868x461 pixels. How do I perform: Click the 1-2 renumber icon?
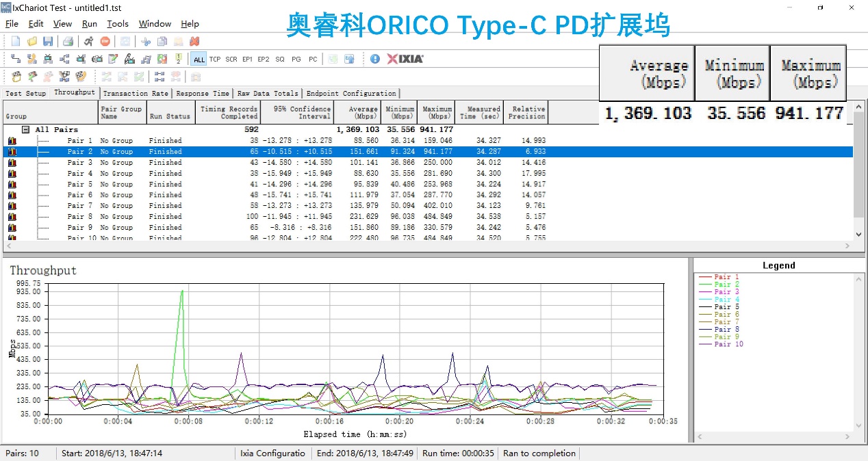click(x=179, y=59)
